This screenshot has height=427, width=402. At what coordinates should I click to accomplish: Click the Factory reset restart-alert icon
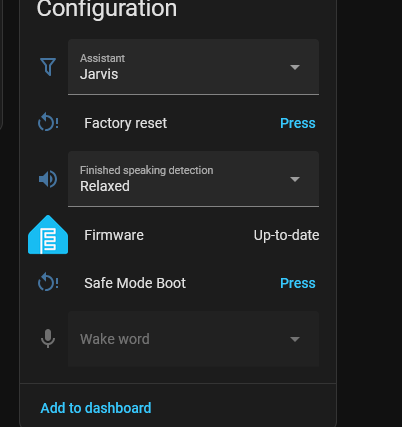tap(48, 123)
